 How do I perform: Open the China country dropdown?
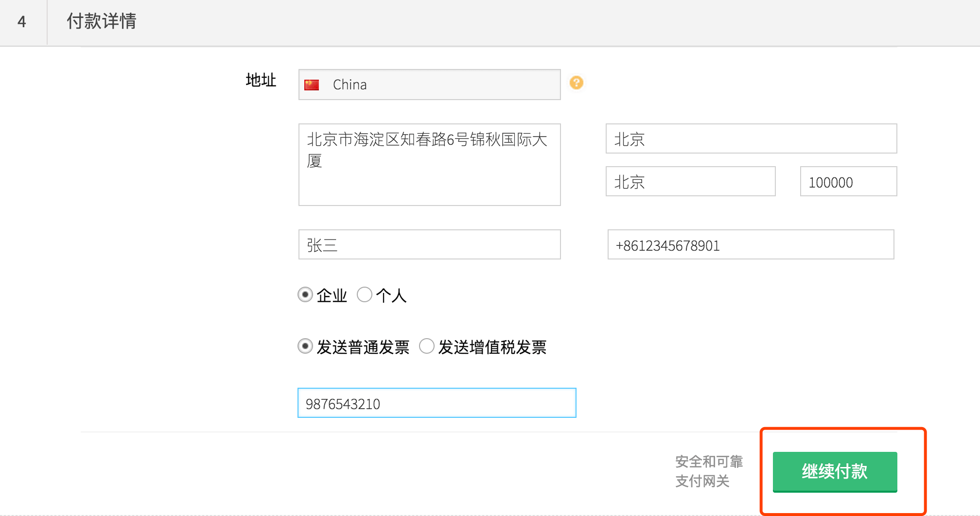tap(429, 85)
